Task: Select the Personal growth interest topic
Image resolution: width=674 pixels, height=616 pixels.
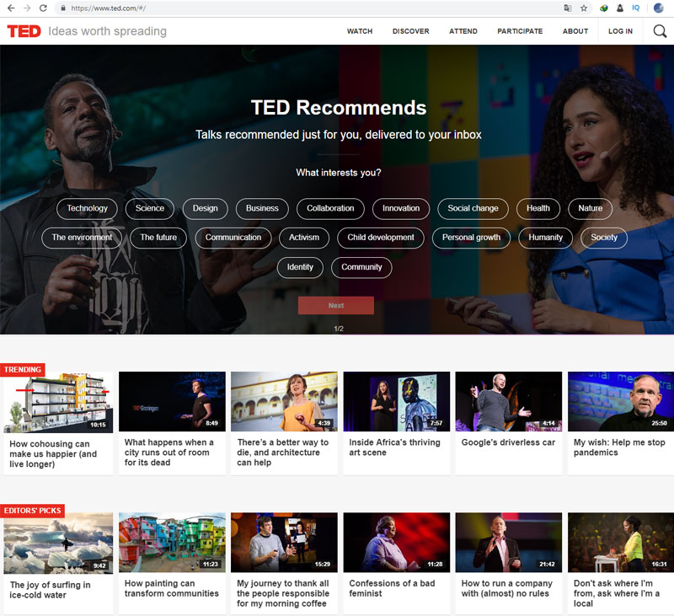Action: [x=471, y=238]
